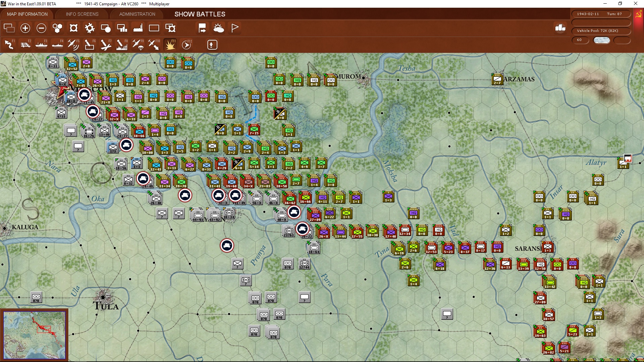Screen dimensions: 644x362
Task: Click the zoom in plus icon
Action: 25,28
